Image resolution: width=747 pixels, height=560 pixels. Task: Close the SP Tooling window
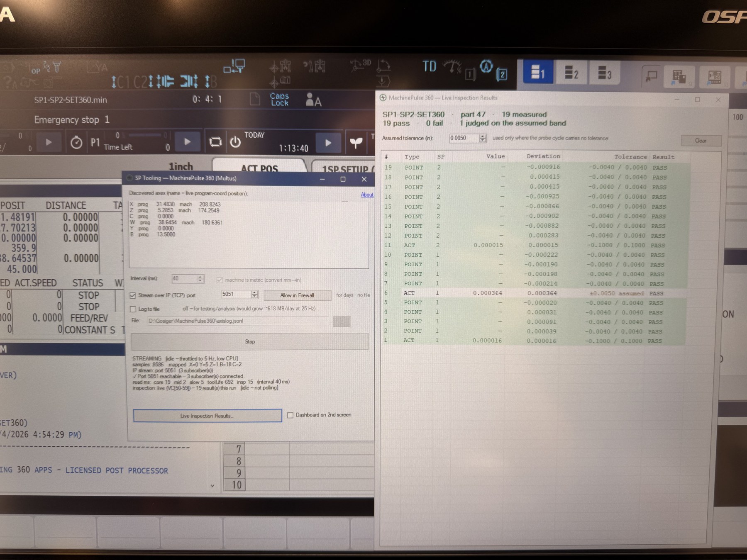tap(364, 179)
